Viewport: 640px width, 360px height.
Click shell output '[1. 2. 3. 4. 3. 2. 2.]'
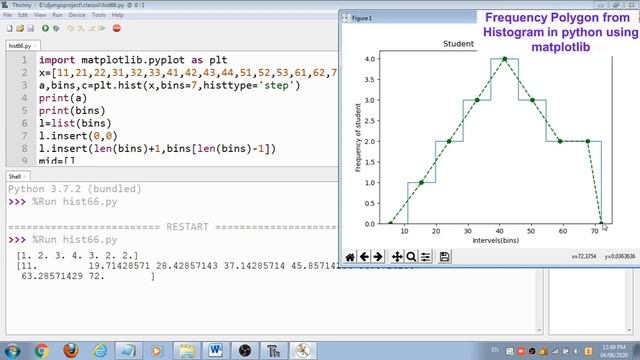tap(77, 256)
